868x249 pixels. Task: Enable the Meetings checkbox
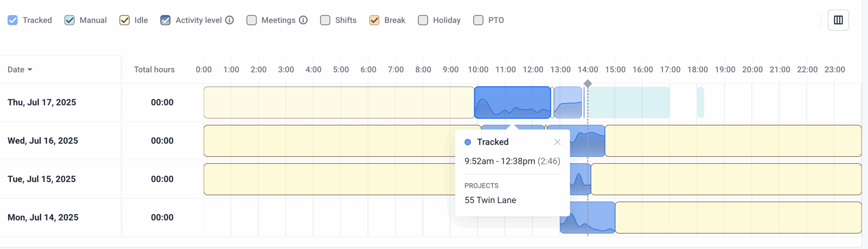coord(251,20)
